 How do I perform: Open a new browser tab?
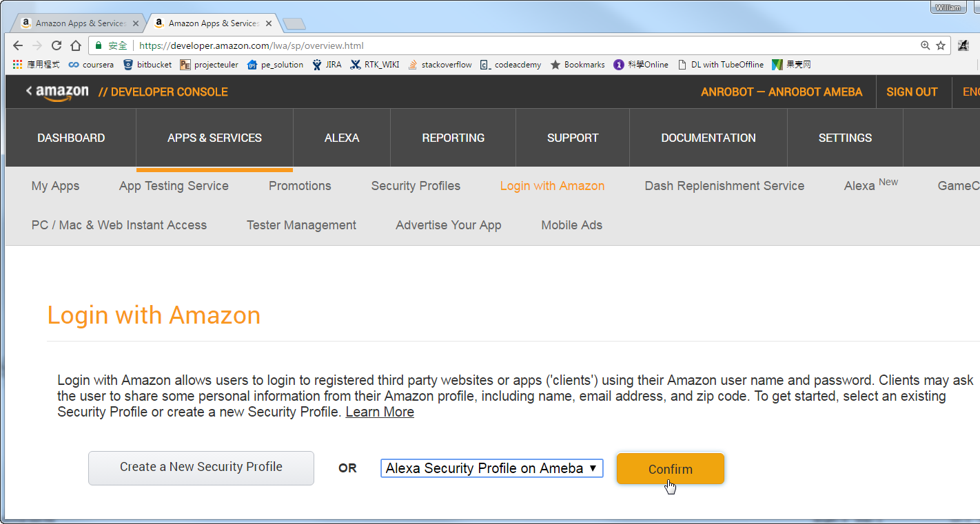point(294,24)
